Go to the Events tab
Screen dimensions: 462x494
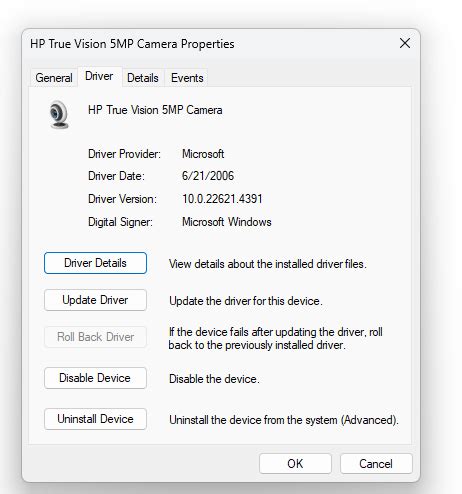click(187, 78)
